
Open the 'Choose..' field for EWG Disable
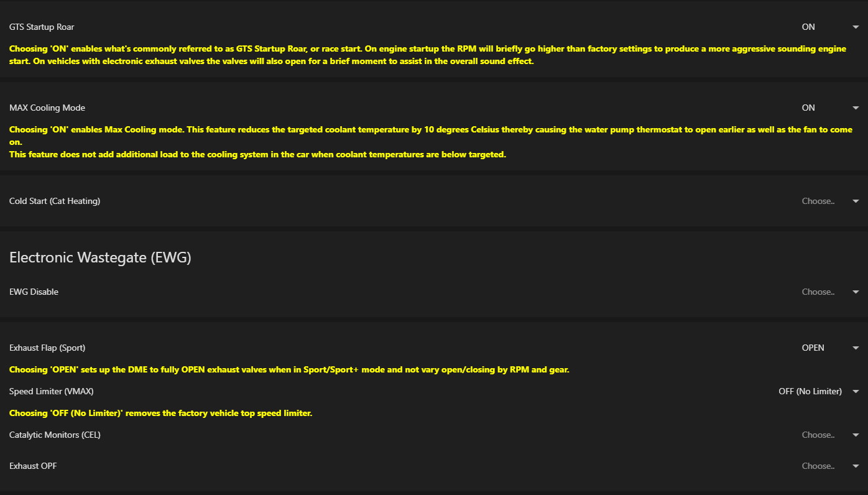[818, 292]
